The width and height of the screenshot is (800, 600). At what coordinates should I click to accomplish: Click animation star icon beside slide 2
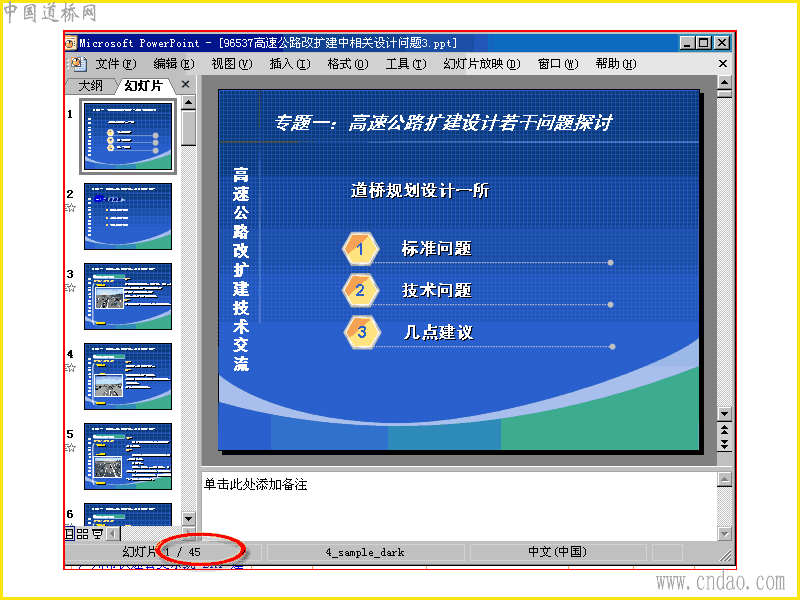click(70, 208)
